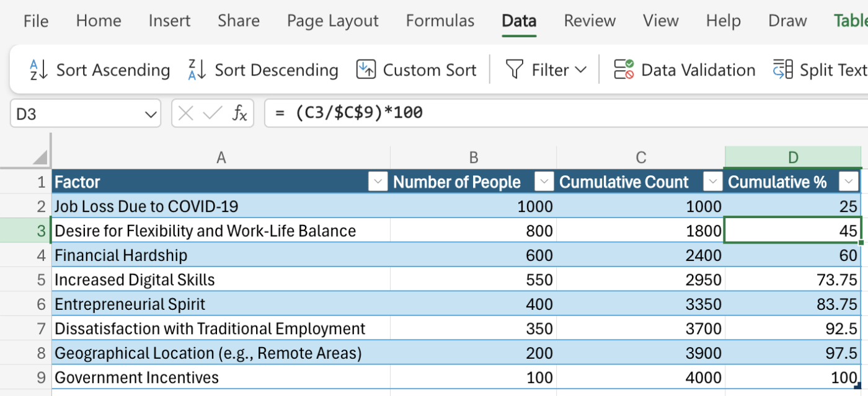Switch to the Formulas tab
The width and height of the screenshot is (868, 396).
pos(440,21)
